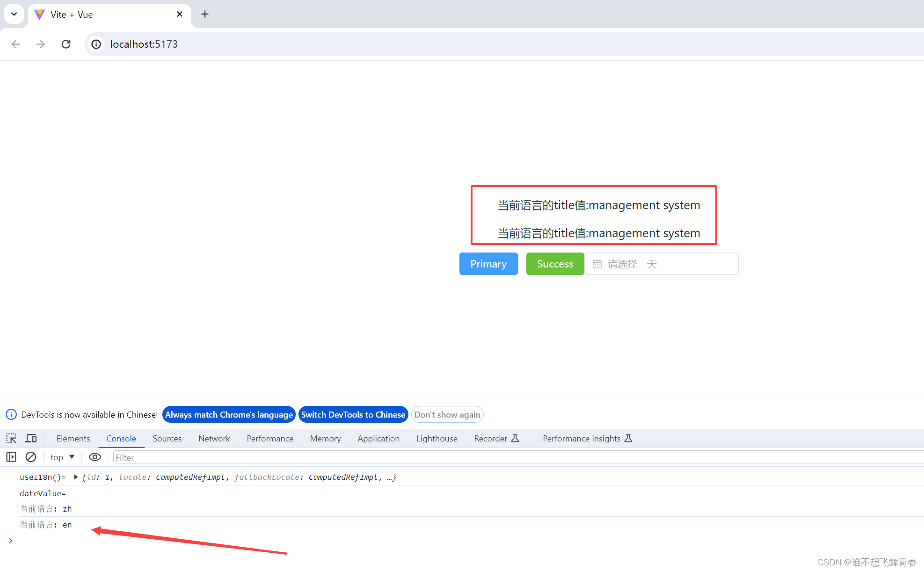Open the top frame selector dropdown
Screen dimensions: 924x571
(61, 457)
